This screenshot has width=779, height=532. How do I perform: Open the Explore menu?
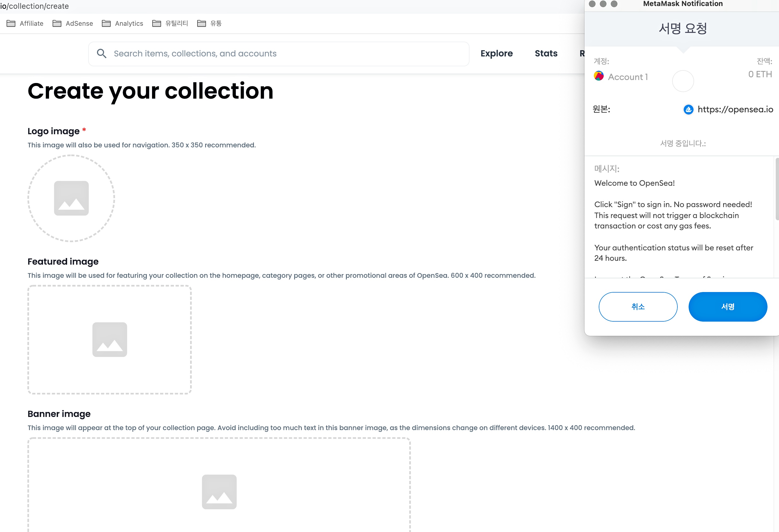(x=496, y=54)
